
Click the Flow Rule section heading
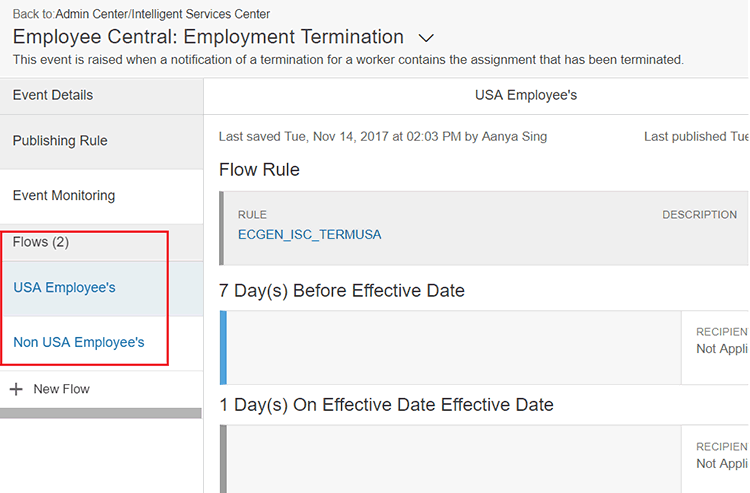(259, 170)
